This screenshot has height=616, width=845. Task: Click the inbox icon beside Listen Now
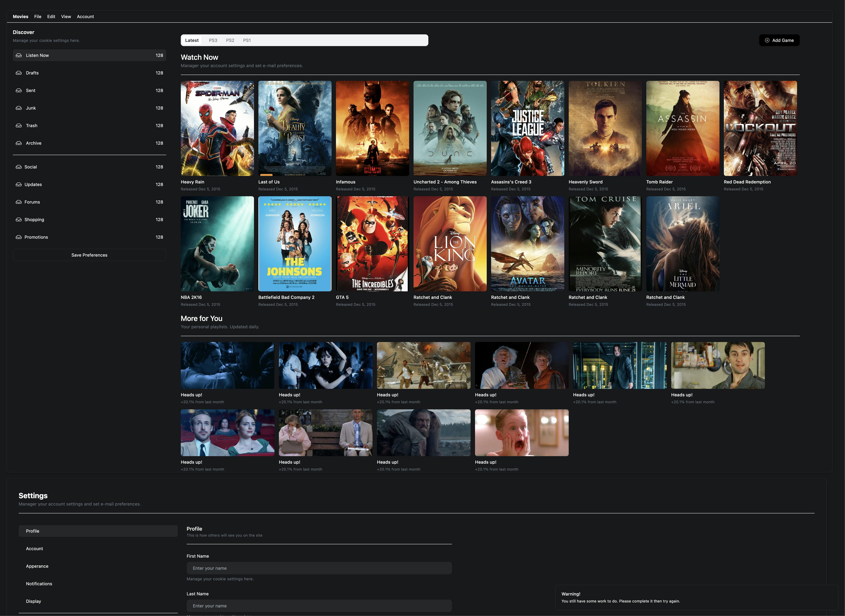click(19, 55)
